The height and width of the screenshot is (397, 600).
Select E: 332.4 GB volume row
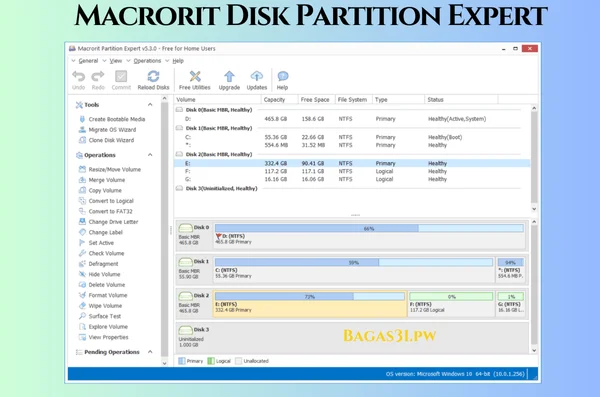tap(352, 163)
